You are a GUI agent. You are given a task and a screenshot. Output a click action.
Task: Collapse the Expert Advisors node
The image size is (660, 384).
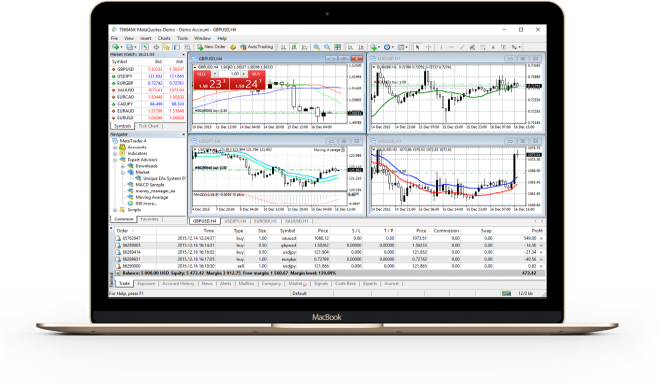(115, 160)
